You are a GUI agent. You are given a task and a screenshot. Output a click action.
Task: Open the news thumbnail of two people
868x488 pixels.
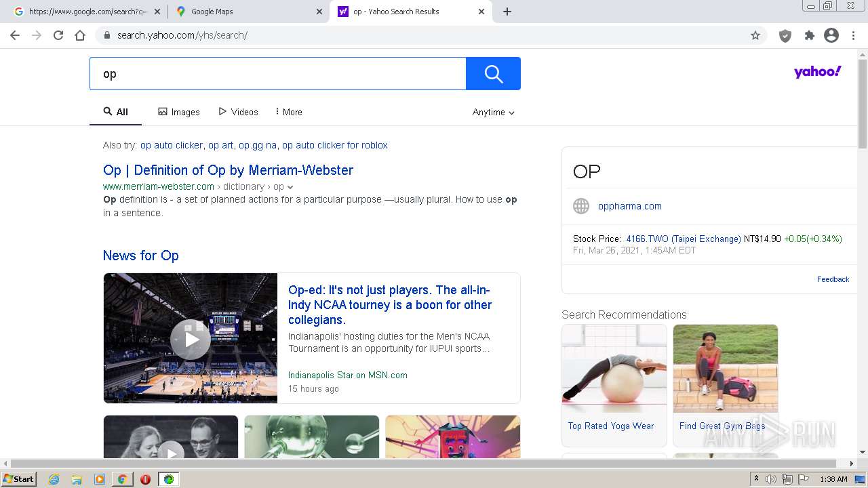pyautogui.click(x=171, y=437)
